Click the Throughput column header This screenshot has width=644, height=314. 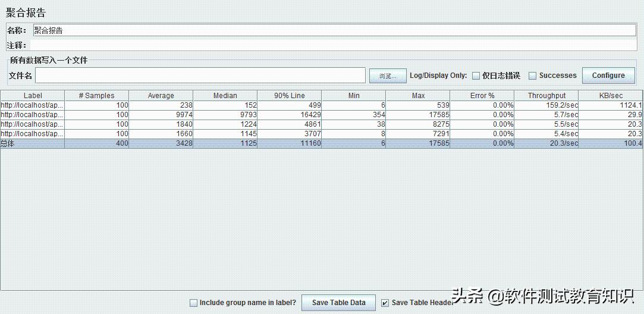546,96
